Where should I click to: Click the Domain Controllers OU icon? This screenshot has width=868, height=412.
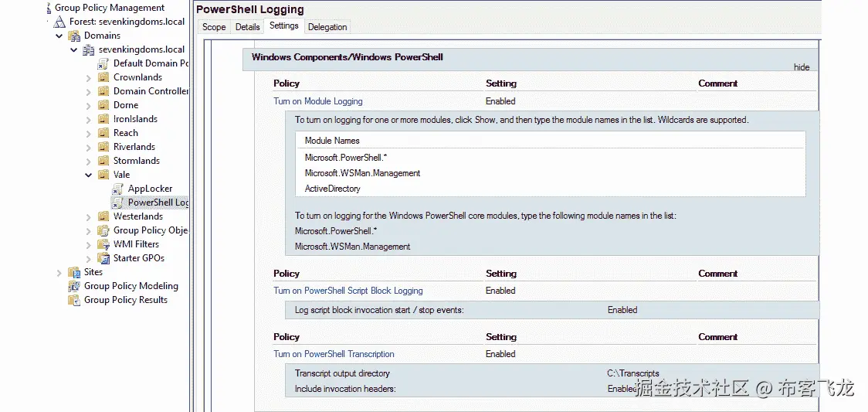tap(103, 90)
